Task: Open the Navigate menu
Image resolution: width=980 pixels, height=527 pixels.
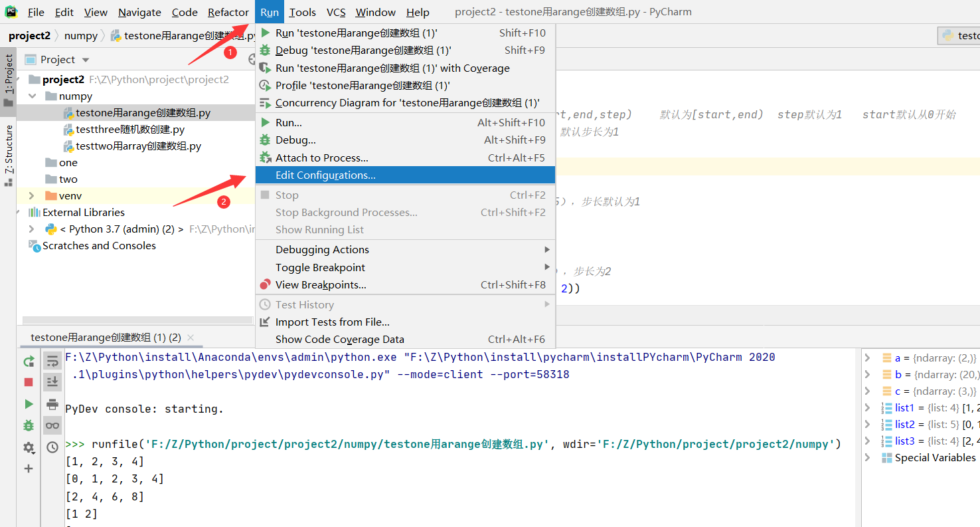Action: point(139,12)
